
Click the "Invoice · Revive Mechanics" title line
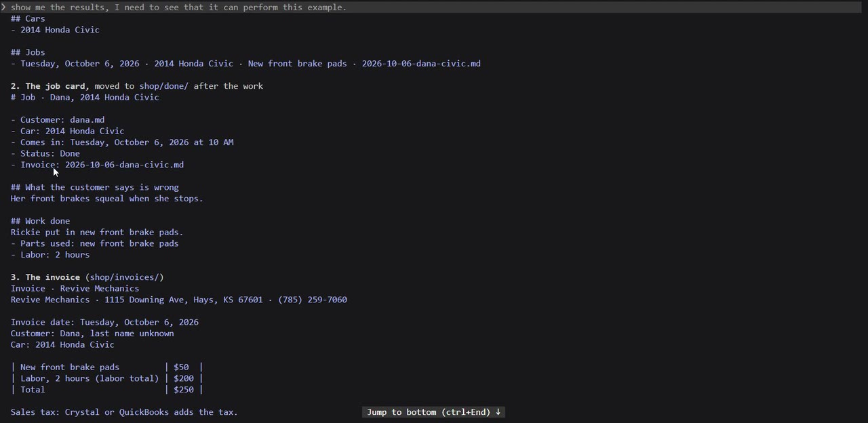coord(75,288)
